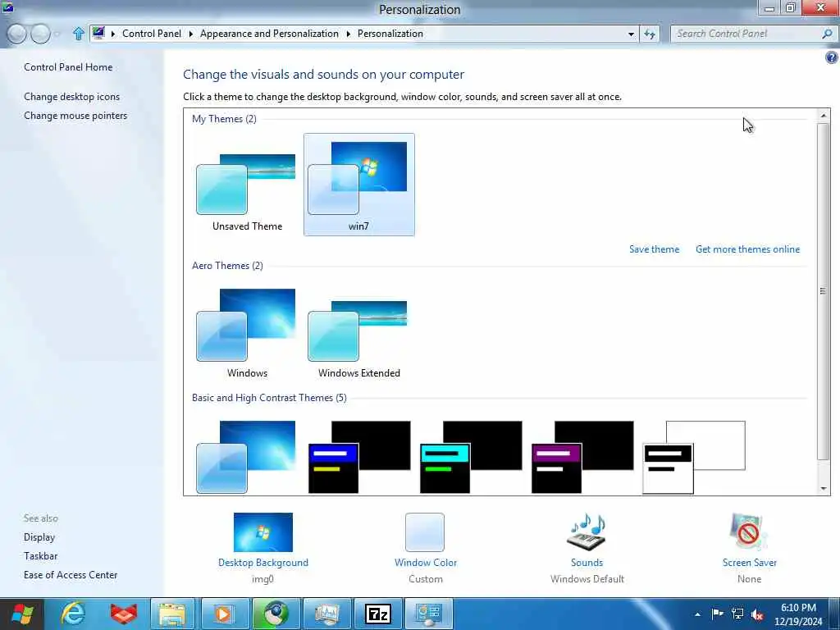Expand the Control Panel breadcrumb arrow
The image size is (840, 630).
[190, 34]
